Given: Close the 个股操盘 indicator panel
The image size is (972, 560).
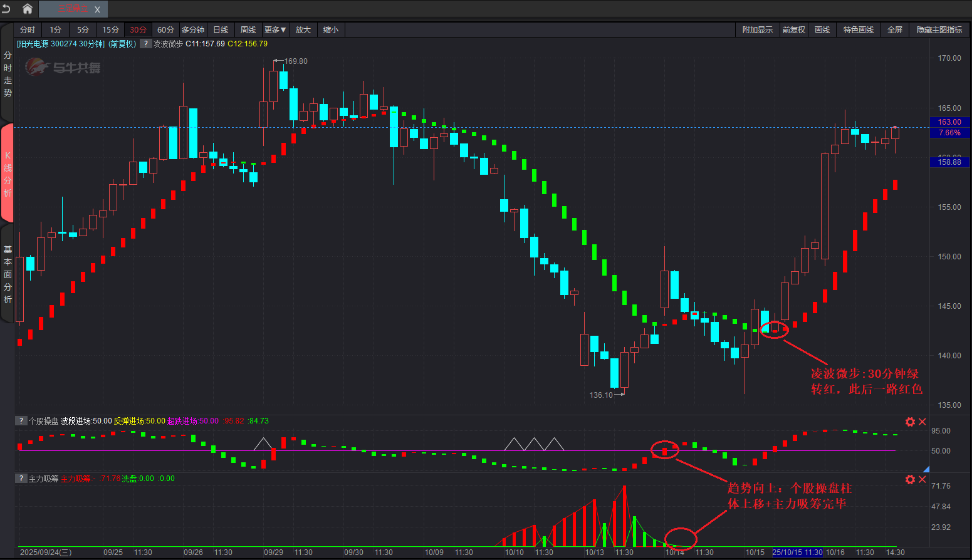Looking at the screenshot, I should click(922, 422).
